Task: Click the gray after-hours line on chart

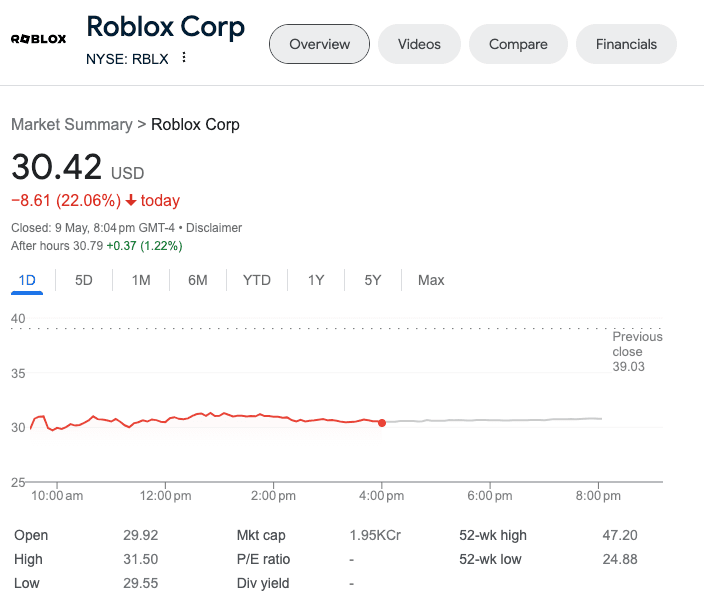Action: (x=500, y=420)
